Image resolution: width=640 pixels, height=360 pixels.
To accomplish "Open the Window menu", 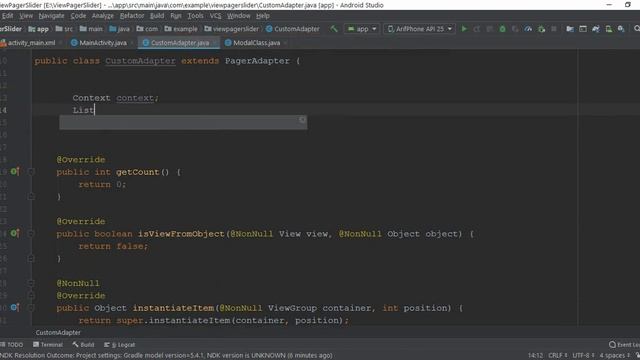I will click(238, 16).
